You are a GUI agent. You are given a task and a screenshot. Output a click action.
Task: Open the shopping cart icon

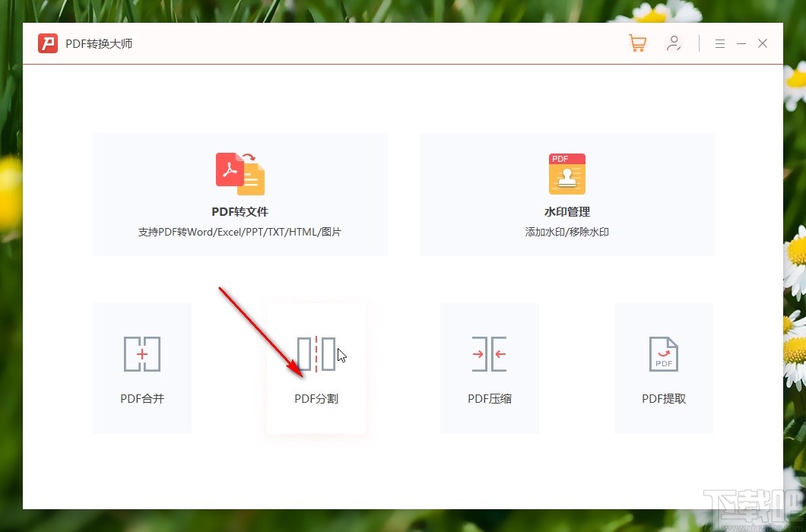637,43
